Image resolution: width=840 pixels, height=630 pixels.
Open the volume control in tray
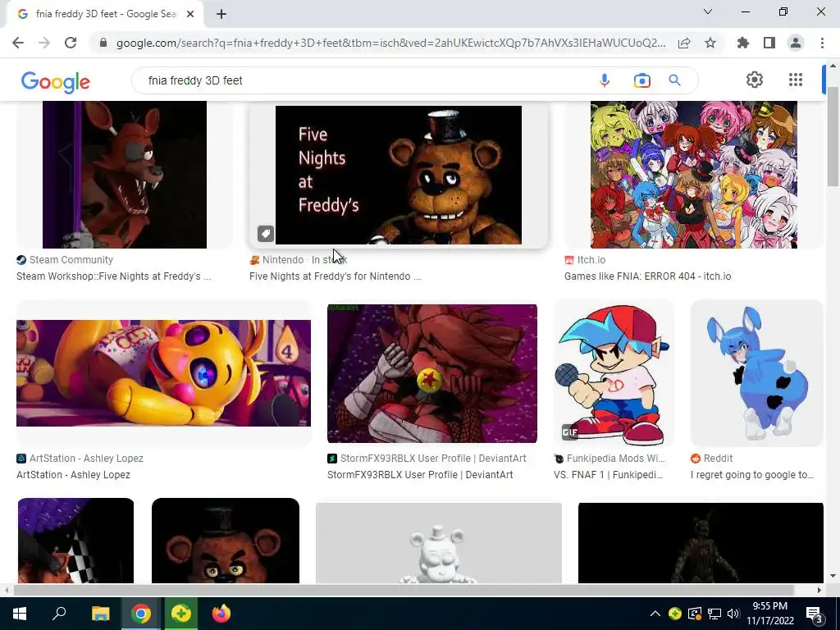[x=733, y=614]
